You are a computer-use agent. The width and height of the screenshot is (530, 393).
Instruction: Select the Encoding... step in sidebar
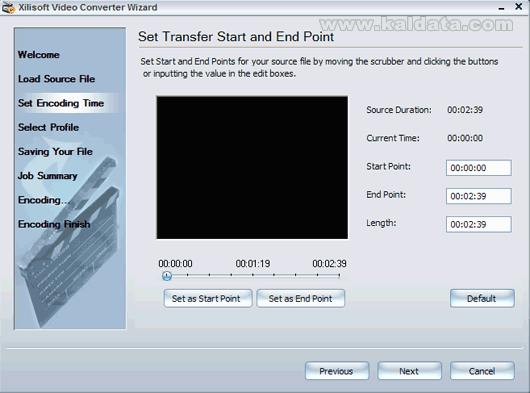click(x=44, y=200)
